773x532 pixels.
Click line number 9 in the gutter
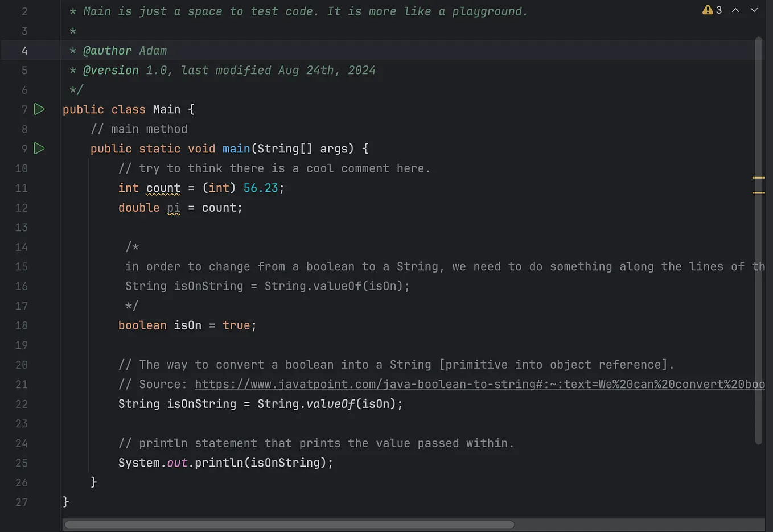pos(24,149)
